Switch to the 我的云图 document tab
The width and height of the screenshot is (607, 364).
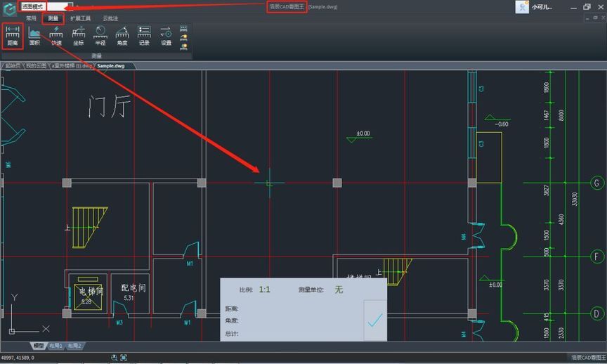[36, 65]
